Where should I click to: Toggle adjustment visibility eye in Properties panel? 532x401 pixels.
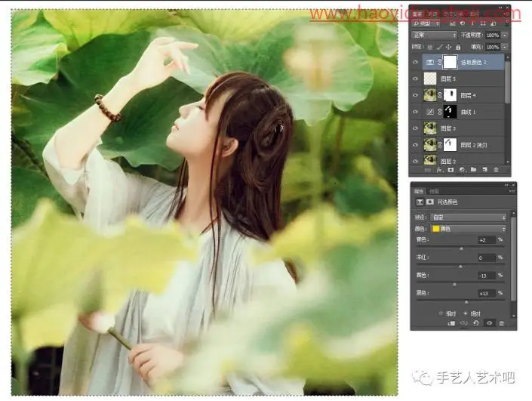489,323
